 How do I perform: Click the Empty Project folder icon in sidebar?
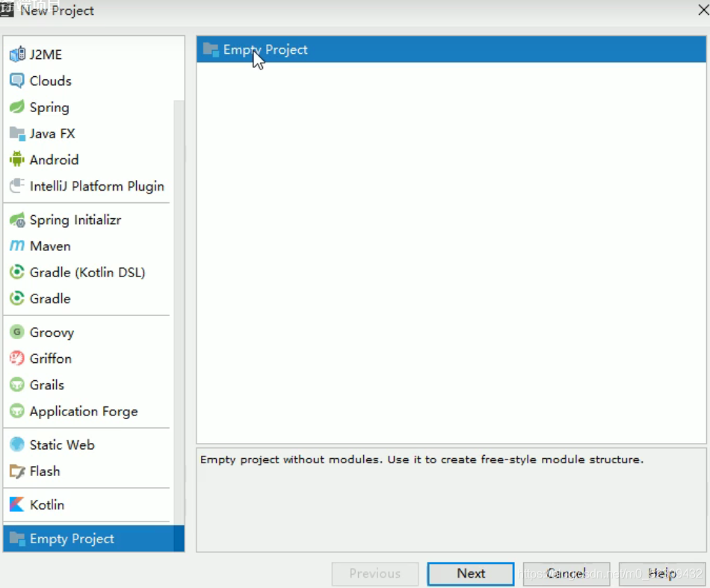tap(17, 539)
